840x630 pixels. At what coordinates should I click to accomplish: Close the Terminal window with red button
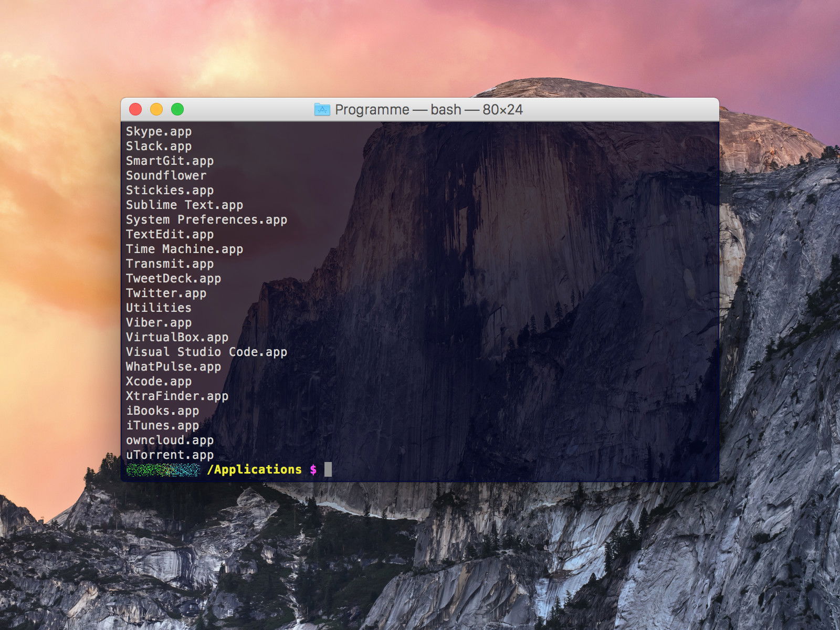[135, 109]
